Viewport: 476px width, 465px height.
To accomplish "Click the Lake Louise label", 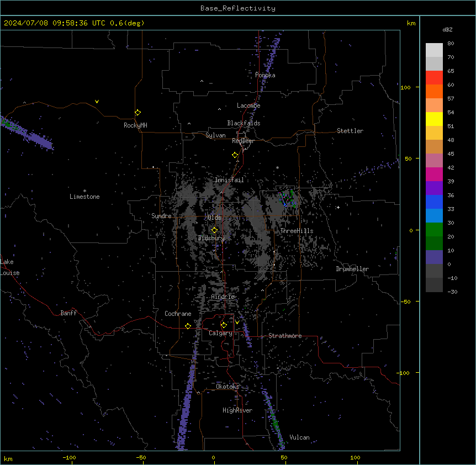I will click(x=10, y=267).
